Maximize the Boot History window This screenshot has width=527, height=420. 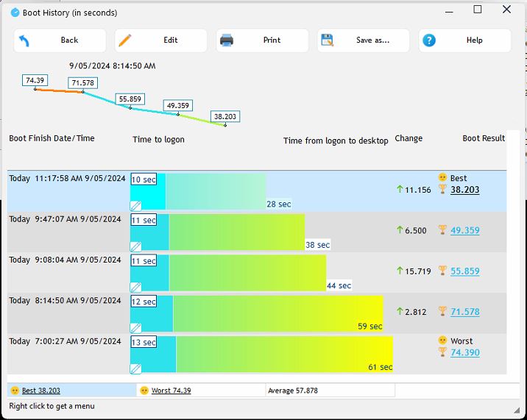(478, 10)
